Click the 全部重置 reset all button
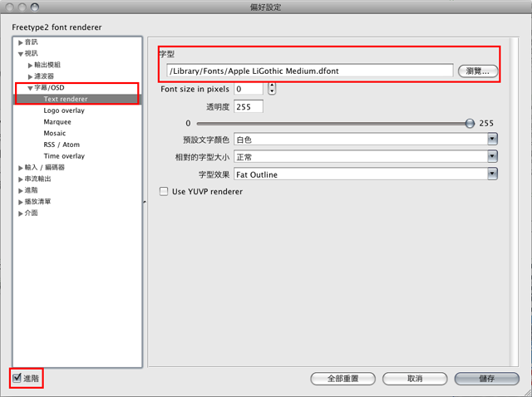 (342, 379)
